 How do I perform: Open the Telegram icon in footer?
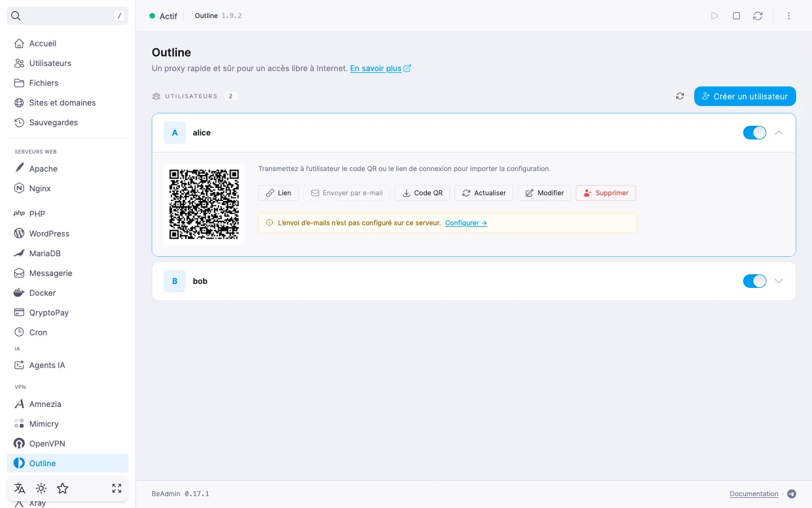[x=792, y=494]
